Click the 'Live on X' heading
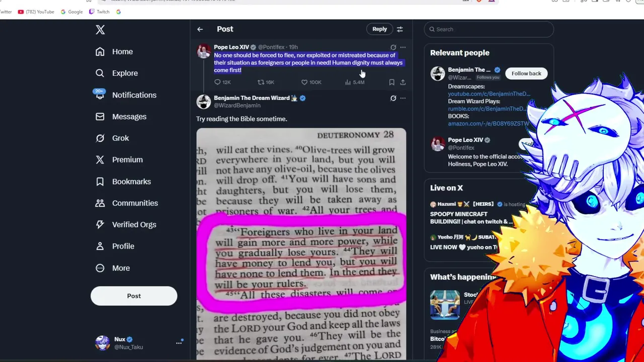 pos(446,188)
